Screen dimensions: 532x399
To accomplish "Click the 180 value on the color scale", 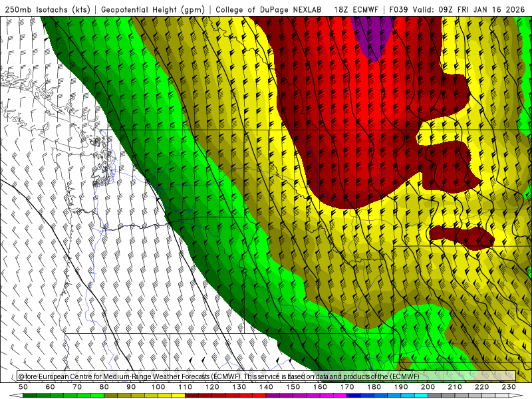I will [374, 387].
